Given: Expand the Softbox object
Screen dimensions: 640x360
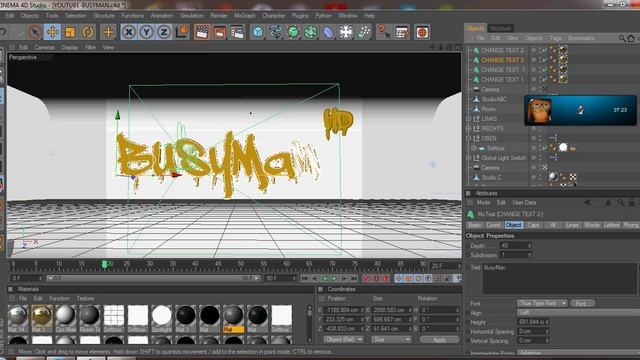Looking at the screenshot, I should point(474,148).
